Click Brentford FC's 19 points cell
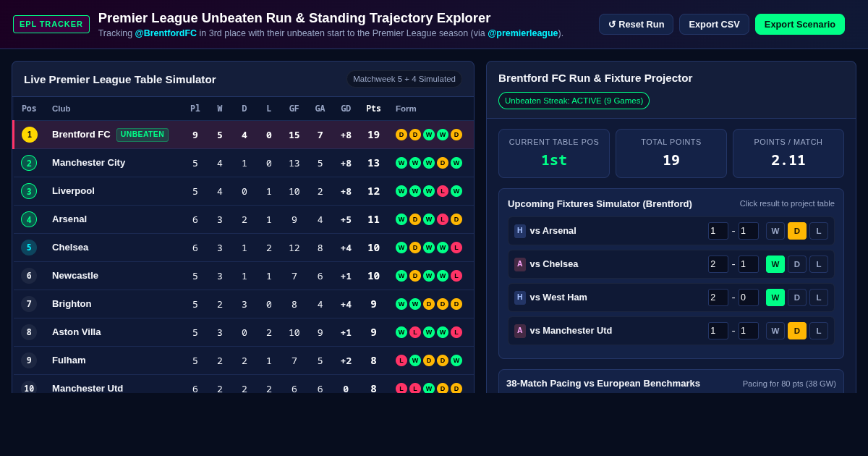The height and width of the screenshot is (456, 868). pos(373,135)
